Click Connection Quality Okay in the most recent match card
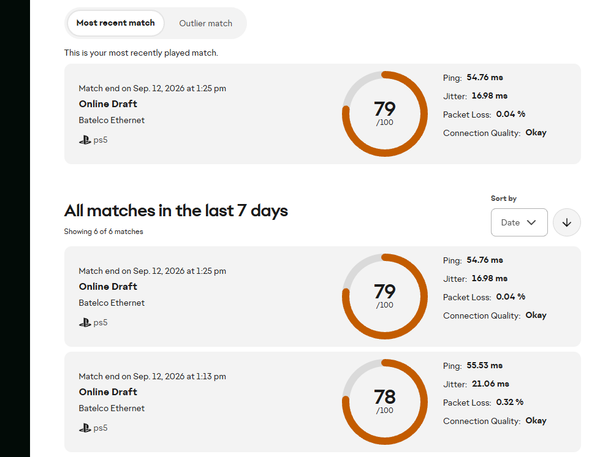Viewport: 600px width, 457px height. pyautogui.click(x=494, y=133)
